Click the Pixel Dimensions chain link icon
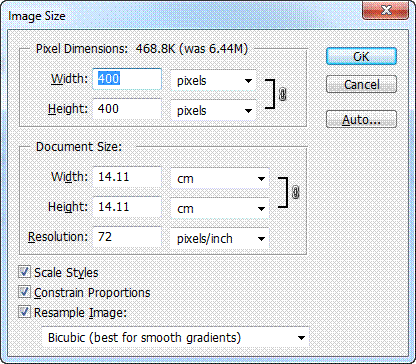The height and width of the screenshot is (364, 416). point(282,95)
